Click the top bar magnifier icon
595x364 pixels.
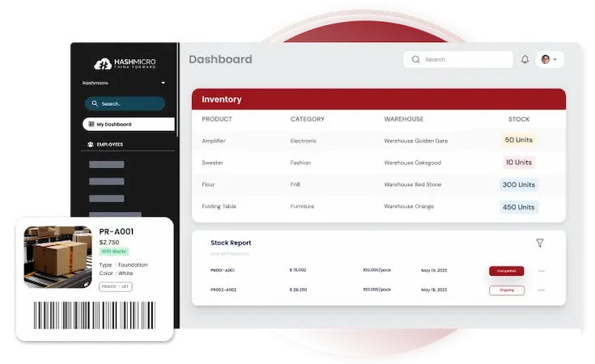pos(416,60)
